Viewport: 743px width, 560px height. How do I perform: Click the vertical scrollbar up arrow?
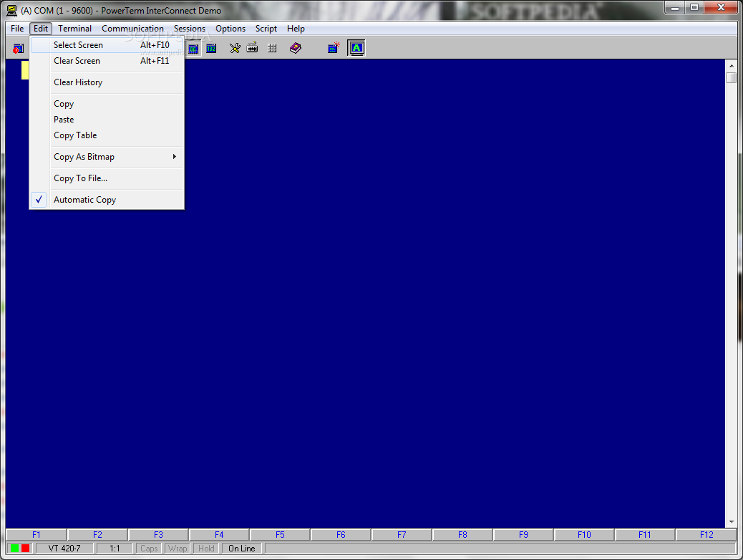tap(731, 65)
